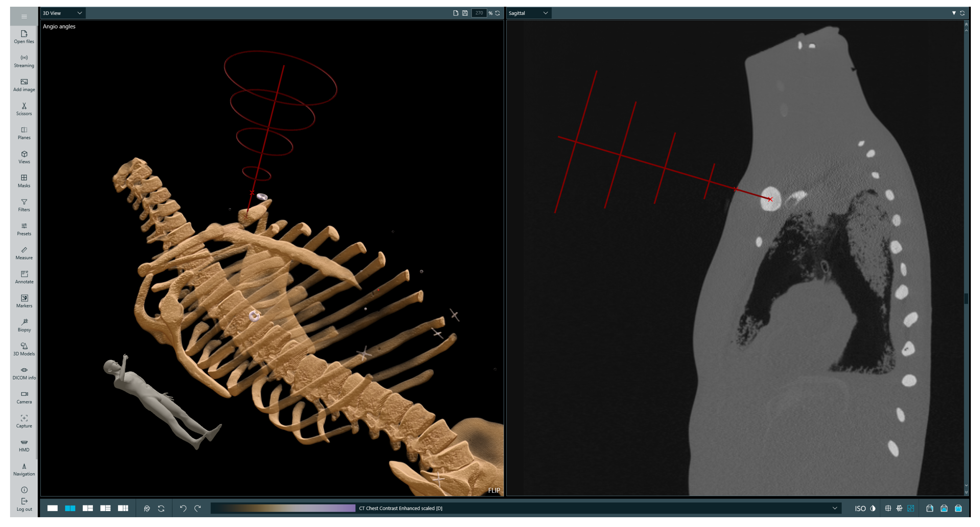This screenshot has height=527, width=980.
Task: Open the 3D View dropdown
Action: pyautogui.click(x=63, y=13)
